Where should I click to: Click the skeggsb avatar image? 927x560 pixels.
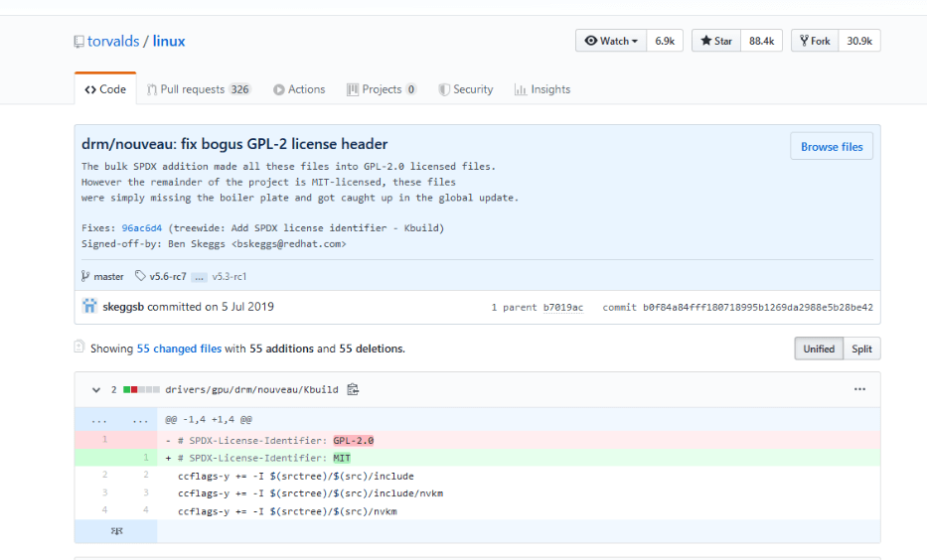click(x=89, y=306)
